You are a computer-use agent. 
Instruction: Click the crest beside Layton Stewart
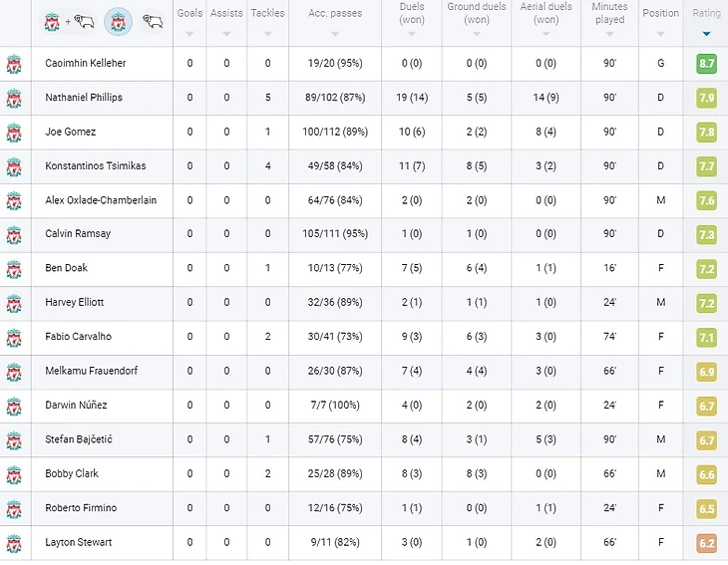tap(14, 543)
